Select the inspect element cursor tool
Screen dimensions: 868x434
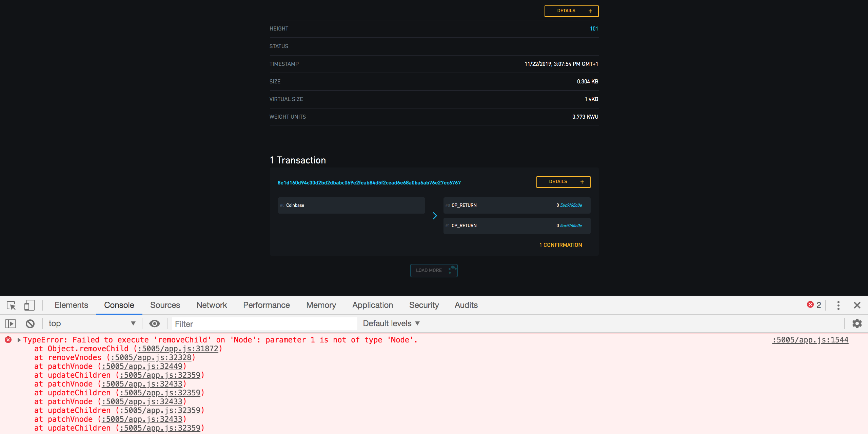coord(11,305)
